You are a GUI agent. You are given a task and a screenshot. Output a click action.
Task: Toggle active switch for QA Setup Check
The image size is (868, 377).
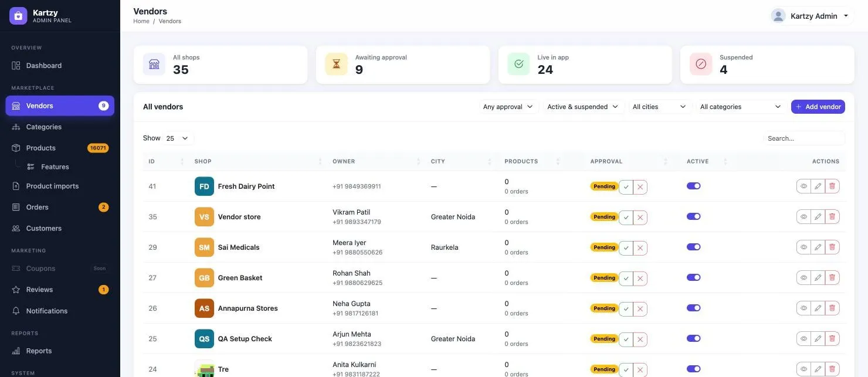click(694, 338)
